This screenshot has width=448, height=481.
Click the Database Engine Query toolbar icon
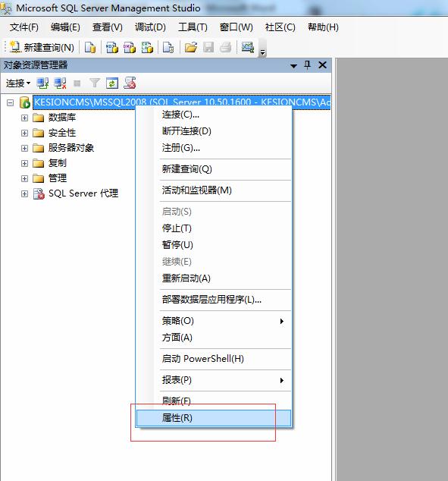90,47
